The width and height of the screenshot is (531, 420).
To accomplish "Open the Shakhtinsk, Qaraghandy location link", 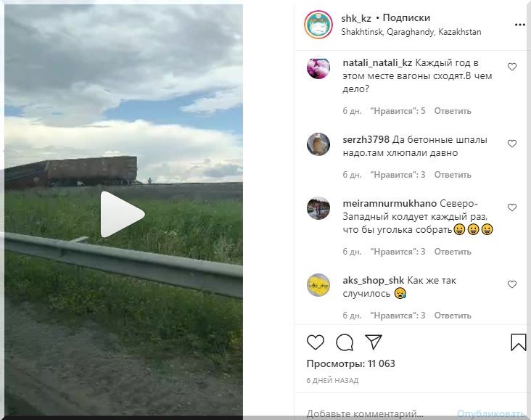I will [x=411, y=32].
